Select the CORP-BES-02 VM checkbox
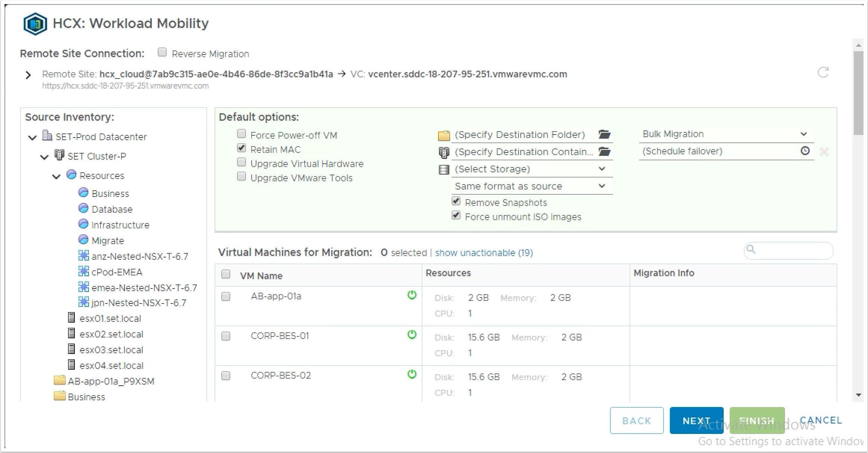 pyautogui.click(x=226, y=376)
